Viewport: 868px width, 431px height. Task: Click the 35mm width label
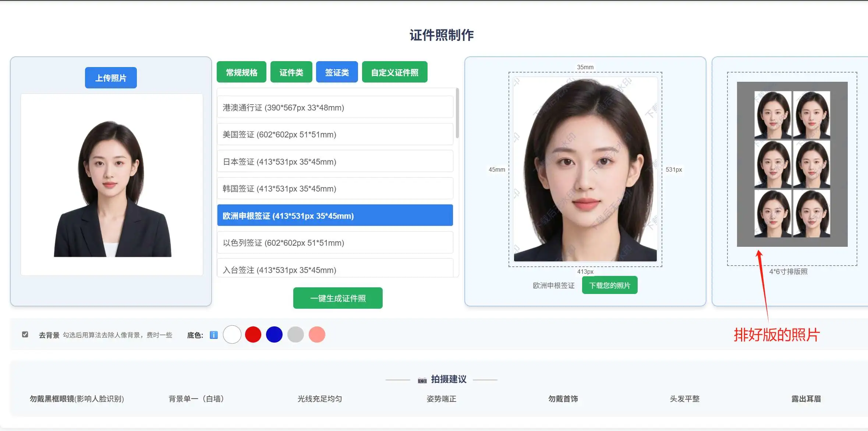click(x=585, y=67)
